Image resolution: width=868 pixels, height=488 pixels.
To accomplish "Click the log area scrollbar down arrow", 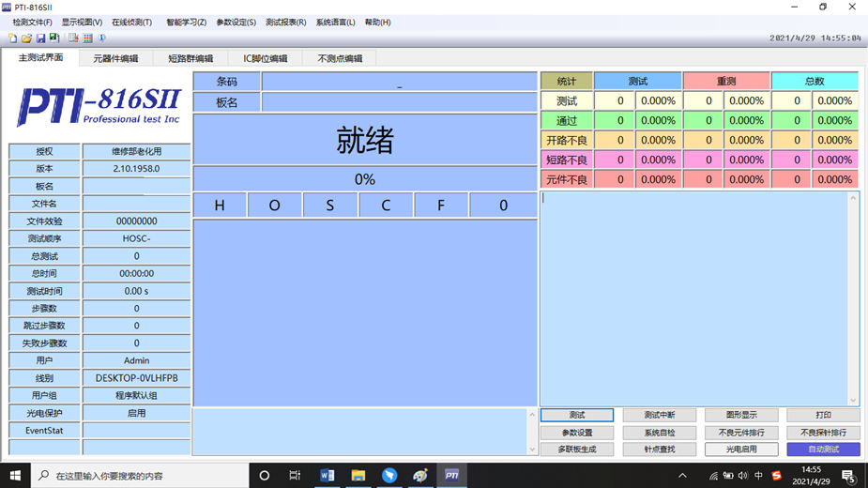I will [x=853, y=400].
